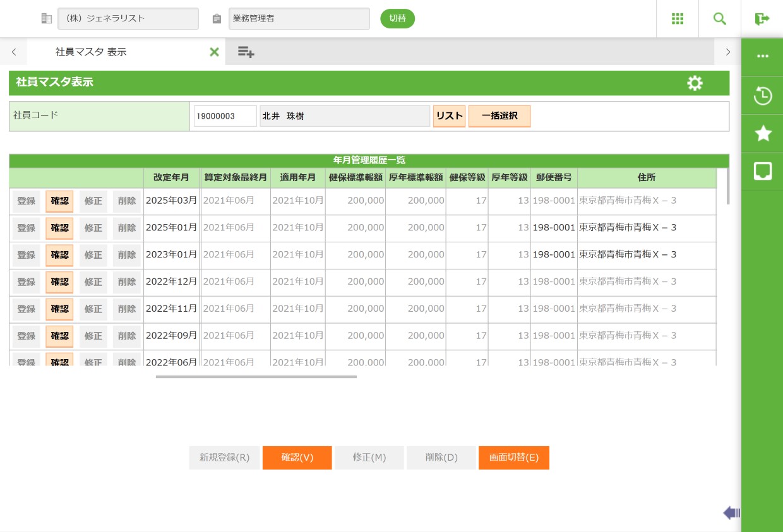Collapse the sidebar with the purple arrow
Viewport: 783px width, 532px height.
(x=731, y=512)
